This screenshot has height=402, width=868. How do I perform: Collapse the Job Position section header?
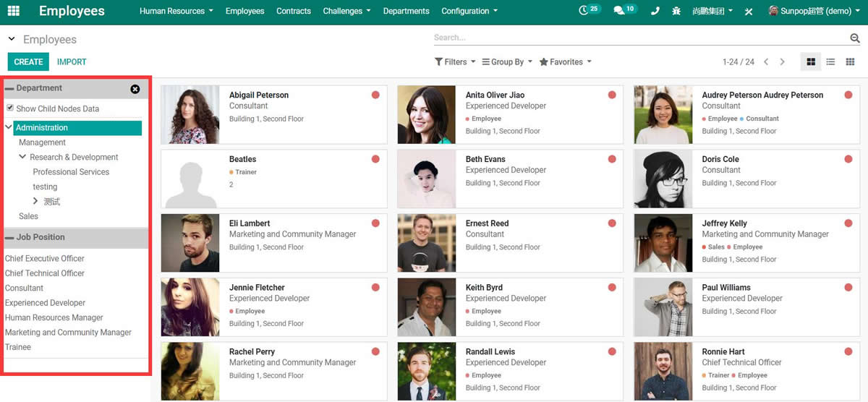[x=9, y=237]
